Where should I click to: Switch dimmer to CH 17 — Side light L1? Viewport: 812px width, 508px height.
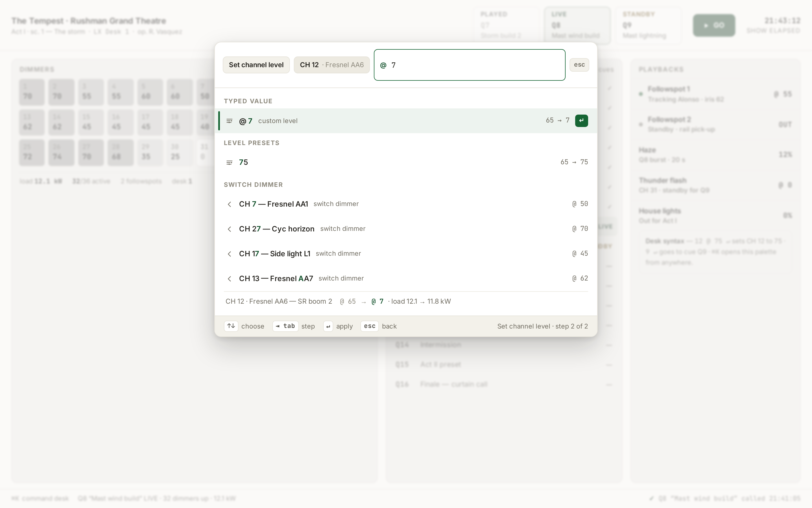406,254
